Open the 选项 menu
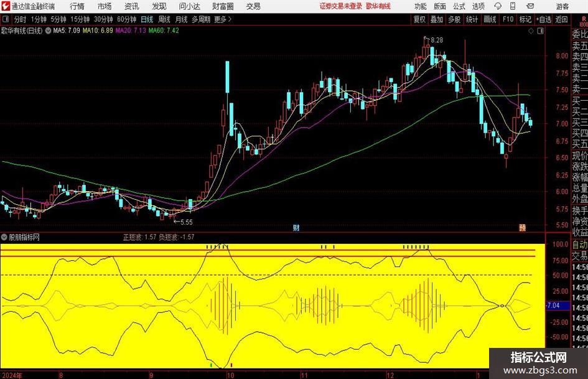 (478, 6)
